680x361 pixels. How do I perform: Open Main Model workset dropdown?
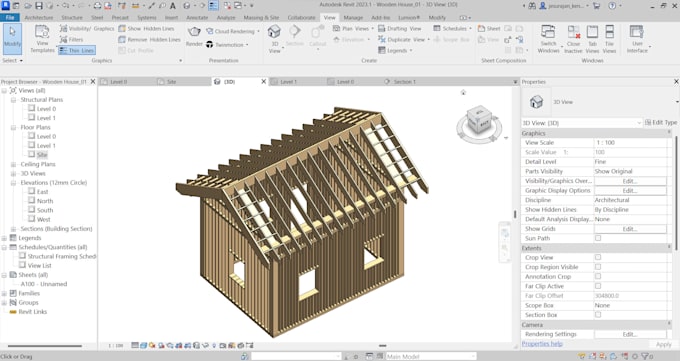click(x=431, y=356)
